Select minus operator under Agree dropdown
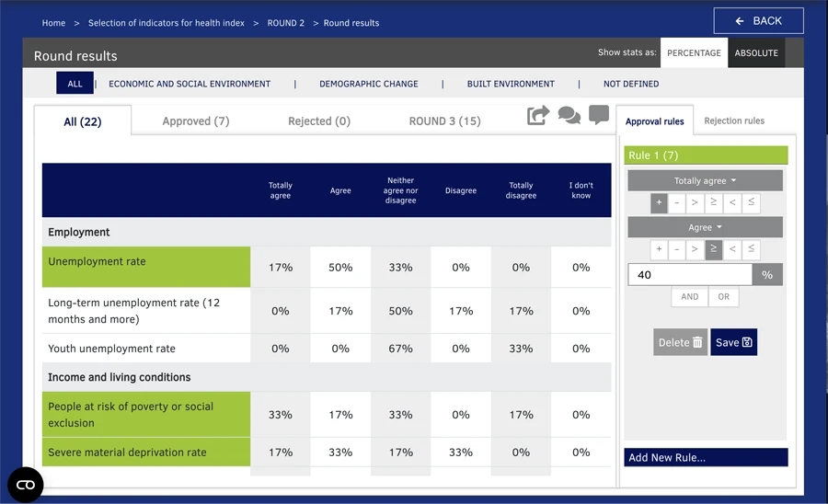This screenshot has height=504, width=828. 676,249
